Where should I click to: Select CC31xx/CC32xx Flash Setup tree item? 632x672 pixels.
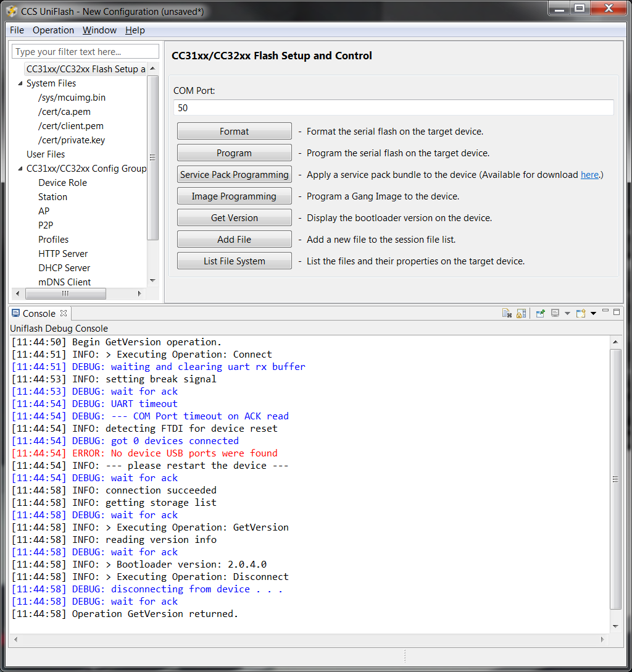86,69
